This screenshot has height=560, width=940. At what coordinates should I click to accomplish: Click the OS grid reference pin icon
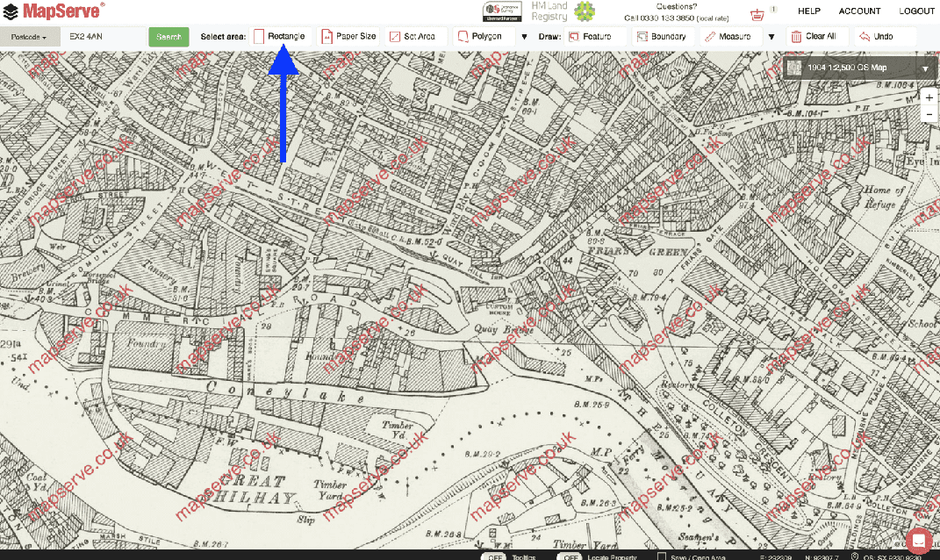tap(854, 557)
